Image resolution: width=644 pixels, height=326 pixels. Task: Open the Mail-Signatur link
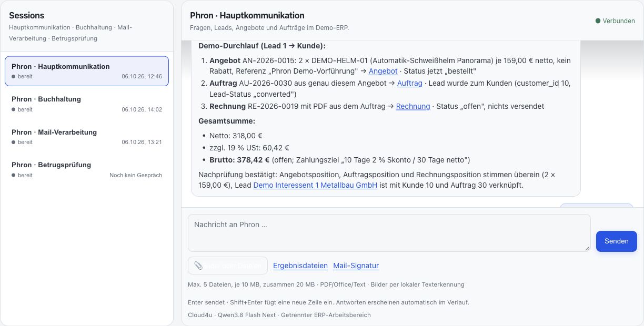[356, 266]
